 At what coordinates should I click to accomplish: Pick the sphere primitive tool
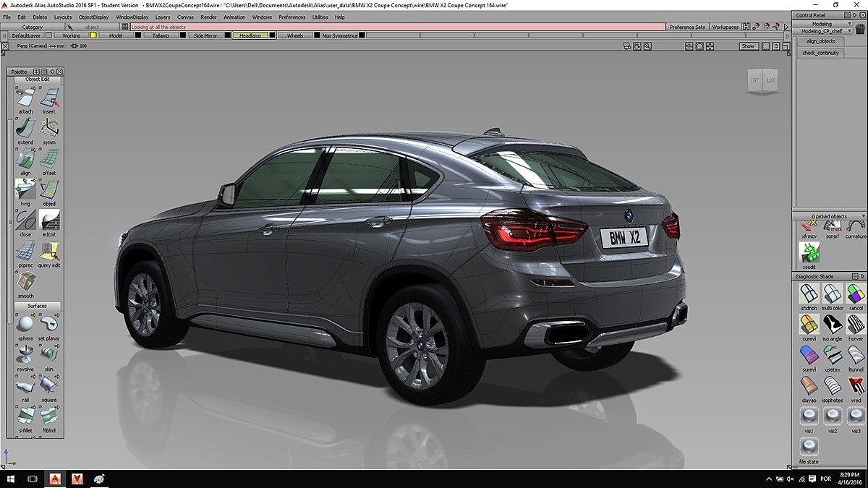click(x=25, y=323)
